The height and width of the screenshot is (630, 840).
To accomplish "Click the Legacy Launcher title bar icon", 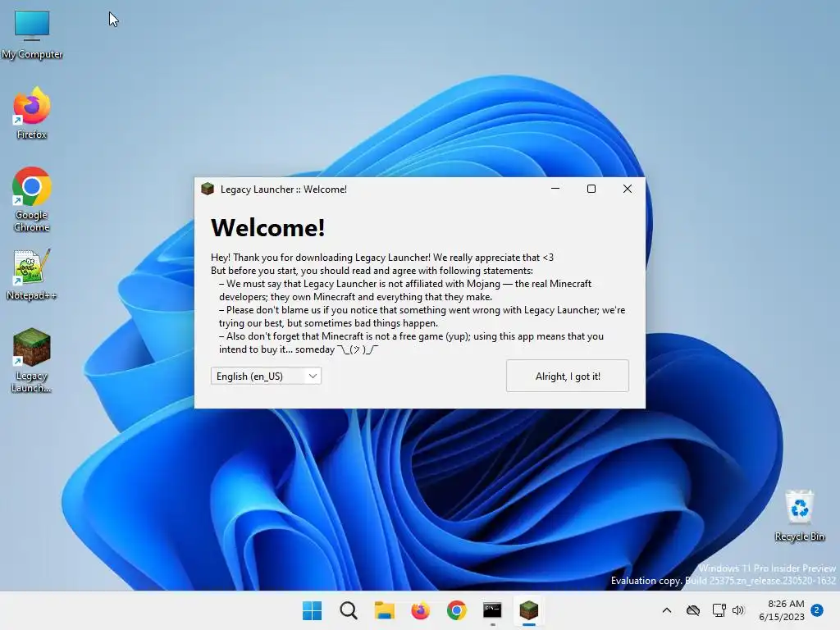I will tap(208, 189).
